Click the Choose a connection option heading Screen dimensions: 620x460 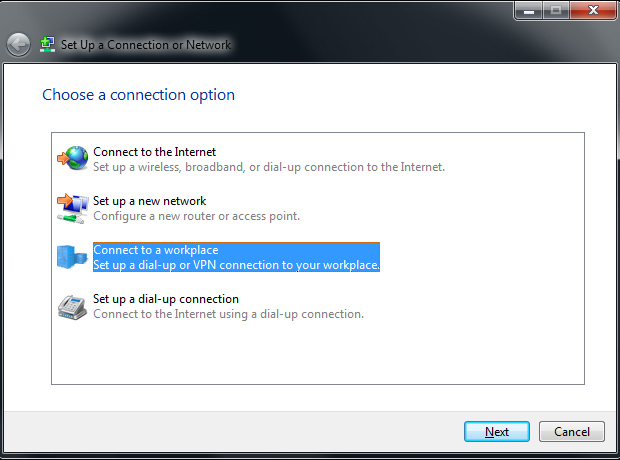138,95
